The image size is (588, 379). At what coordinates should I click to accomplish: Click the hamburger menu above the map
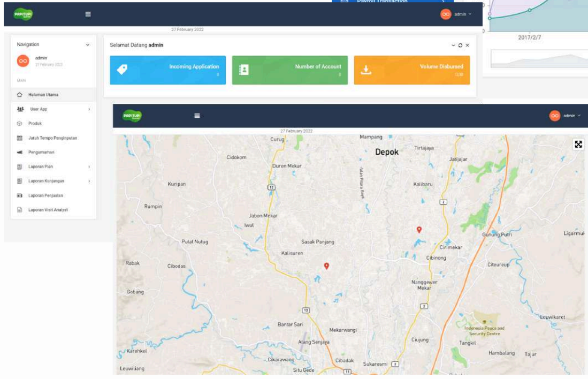(197, 116)
